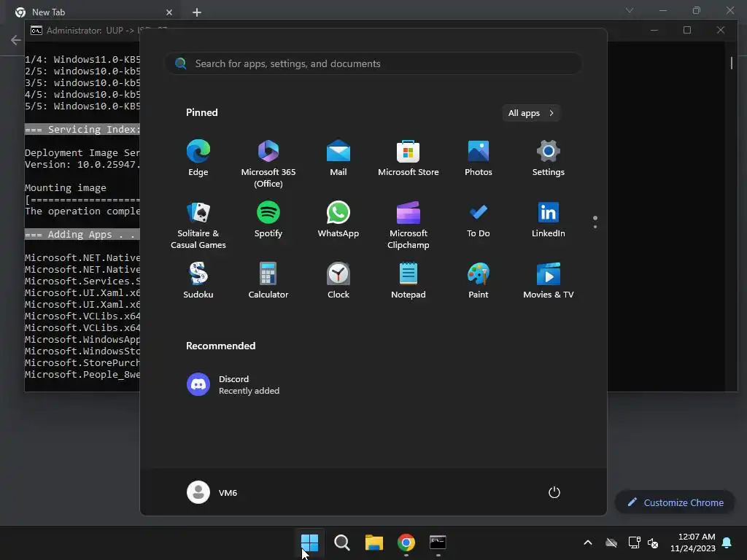The image size is (747, 560).
Task: Select the New Tab tab in Chrome
Action: [90, 12]
